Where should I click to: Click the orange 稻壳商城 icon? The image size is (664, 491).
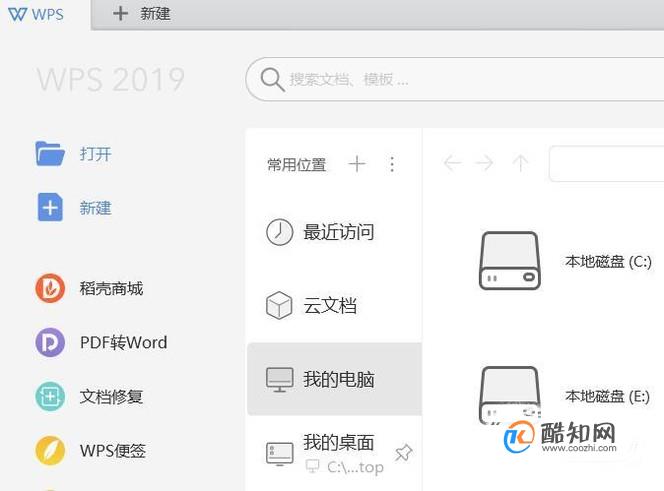click(50, 288)
